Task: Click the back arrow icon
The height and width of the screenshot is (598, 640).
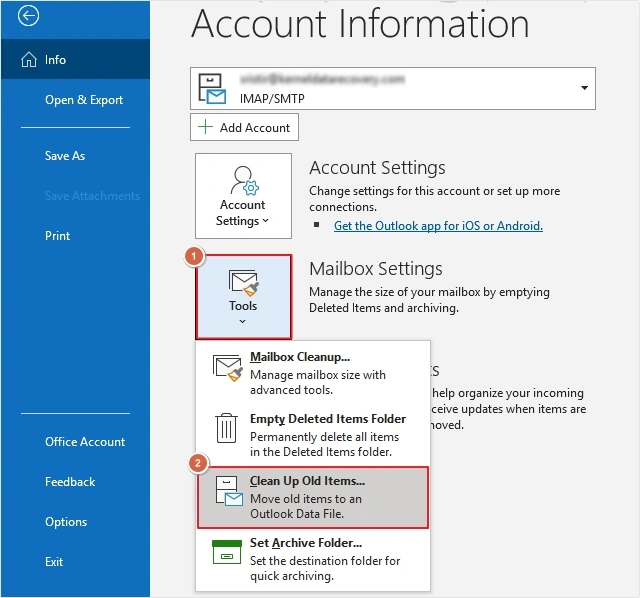Action: point(28,16)
